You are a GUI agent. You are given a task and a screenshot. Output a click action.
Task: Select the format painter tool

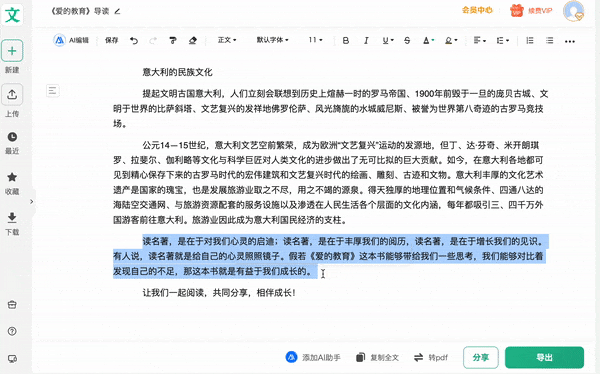click(173, 40)
